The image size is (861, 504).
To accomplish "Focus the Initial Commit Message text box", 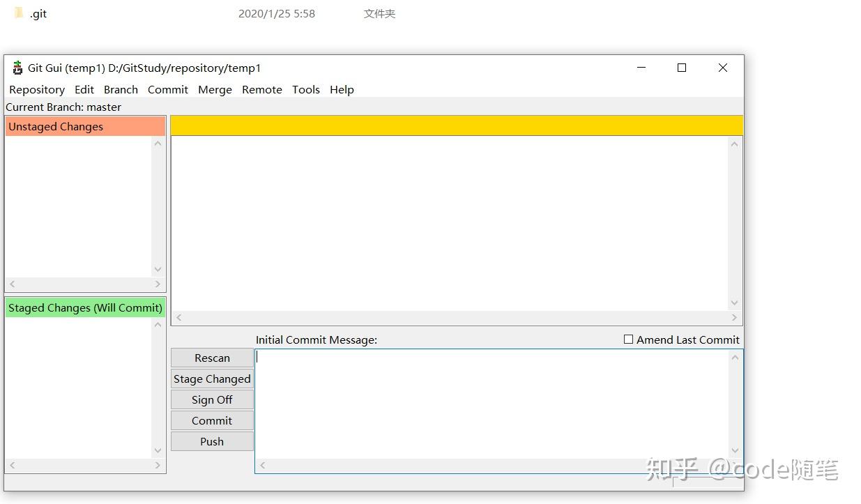I will click(492, 404).
